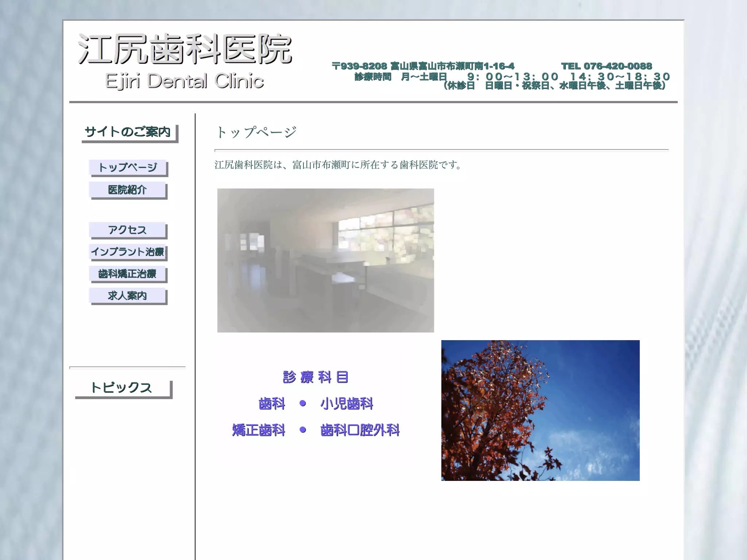Click the 診療科目 heading
Screen dimensions: 747x560
[316, 377]
